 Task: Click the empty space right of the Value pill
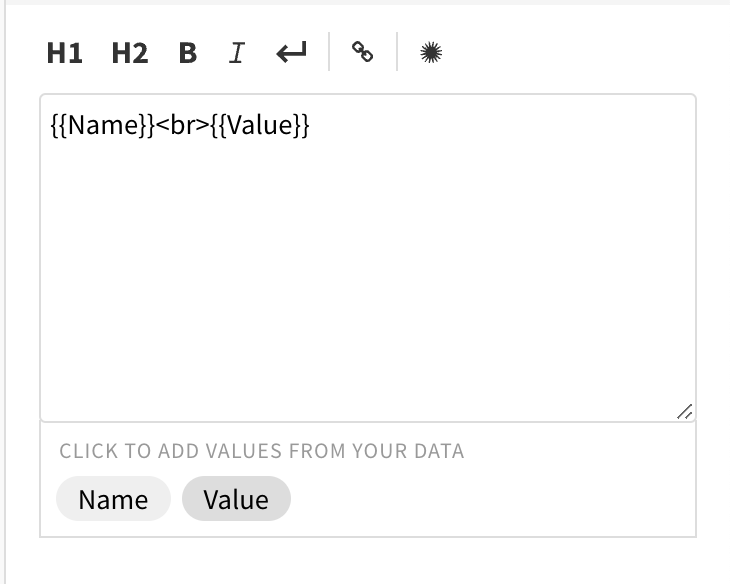click(x=491, y=499)
